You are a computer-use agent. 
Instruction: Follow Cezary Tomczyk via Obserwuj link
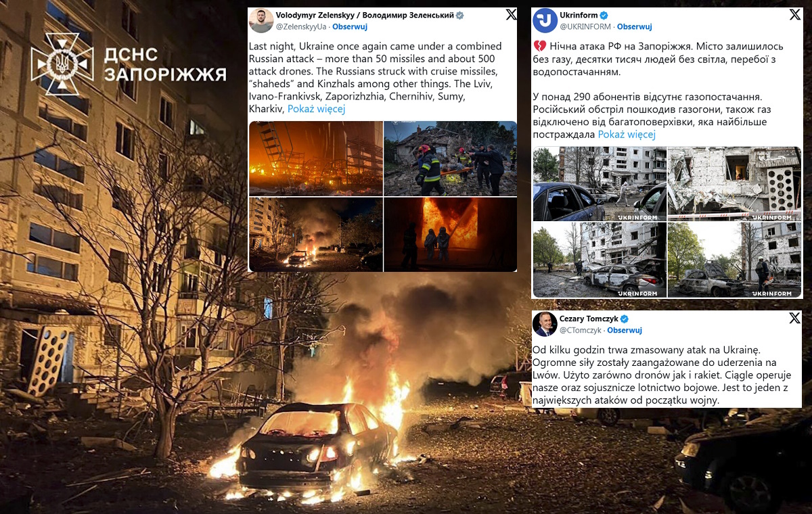pyautogui.click(x=625, y=330)
